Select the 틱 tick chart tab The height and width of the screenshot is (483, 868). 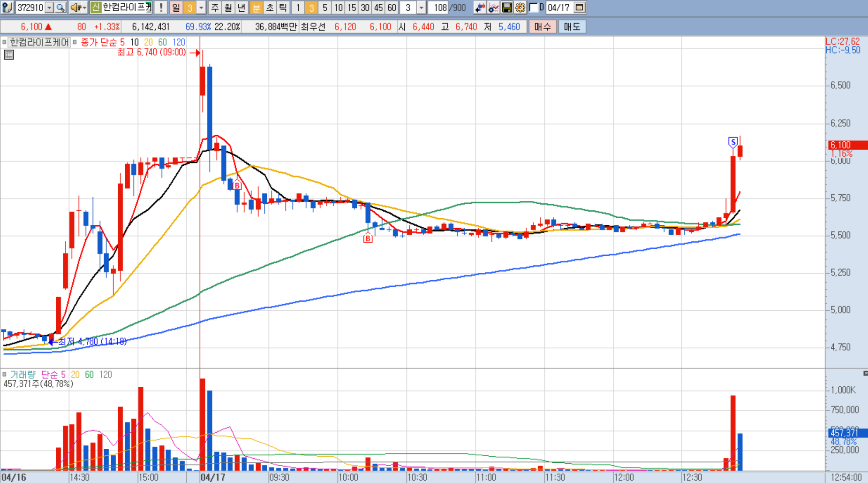pos(283,8)
